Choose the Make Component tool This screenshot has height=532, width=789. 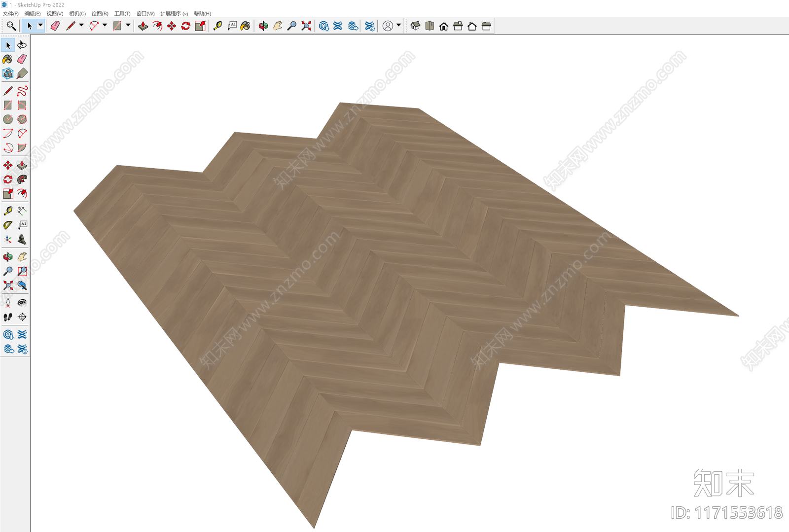8,73
